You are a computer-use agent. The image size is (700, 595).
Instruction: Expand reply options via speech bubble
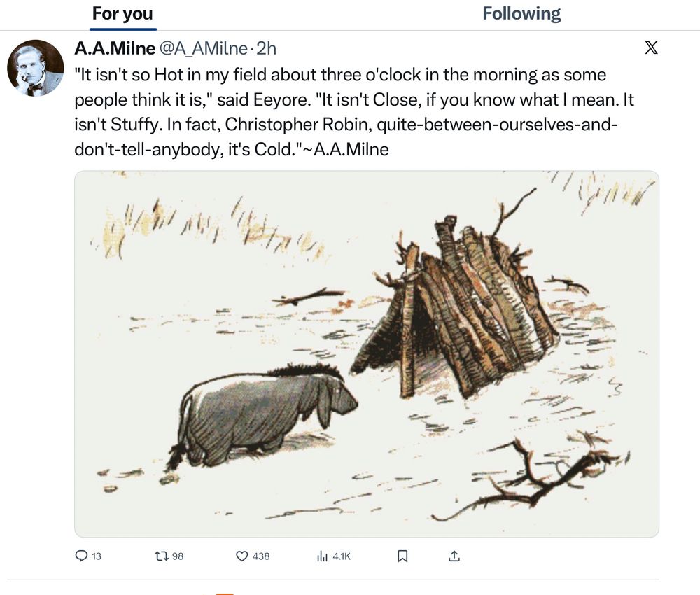pyautogui.click(x=80, y=556)
